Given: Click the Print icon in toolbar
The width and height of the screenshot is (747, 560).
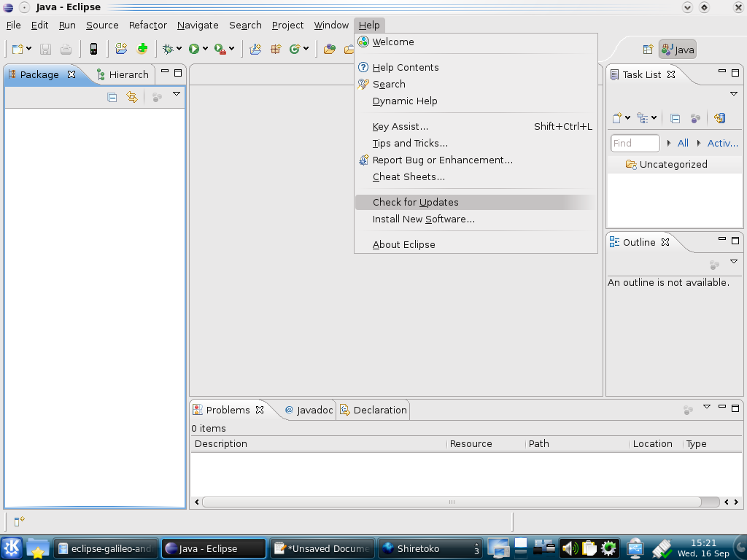Looking at the screenshot, I should coord(66,49).
